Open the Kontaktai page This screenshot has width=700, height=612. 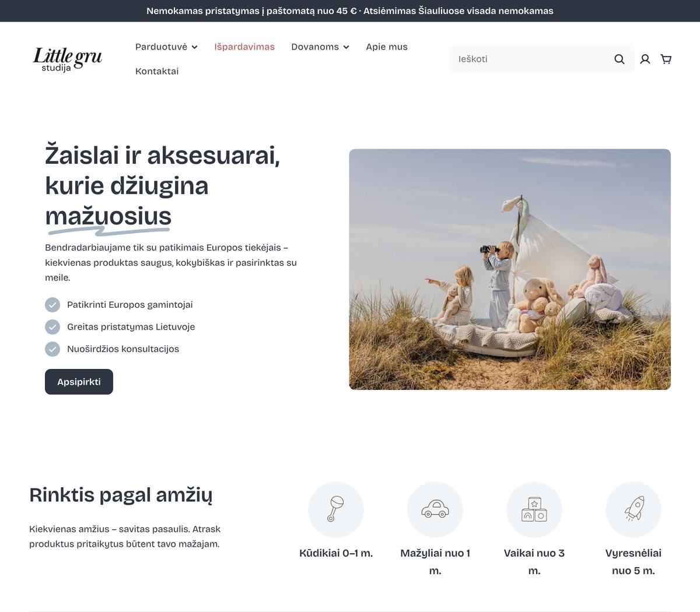point(157,71)
